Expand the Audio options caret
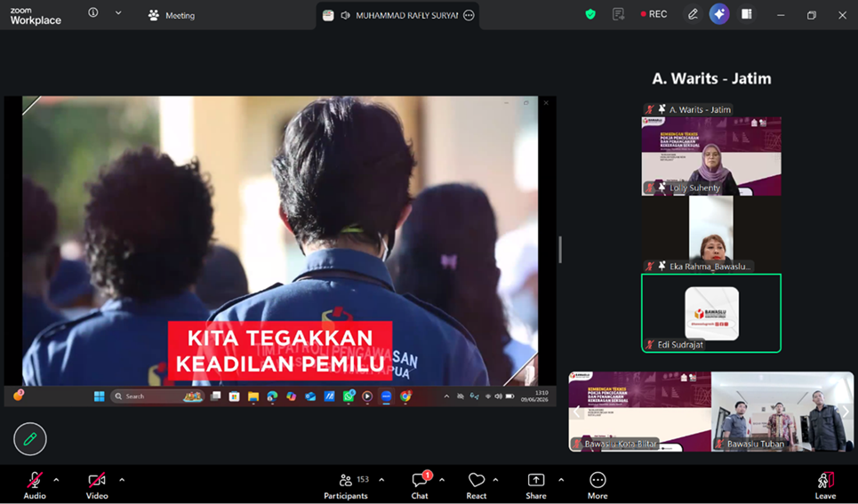The image size is (858, 504). tap(56, 480)
